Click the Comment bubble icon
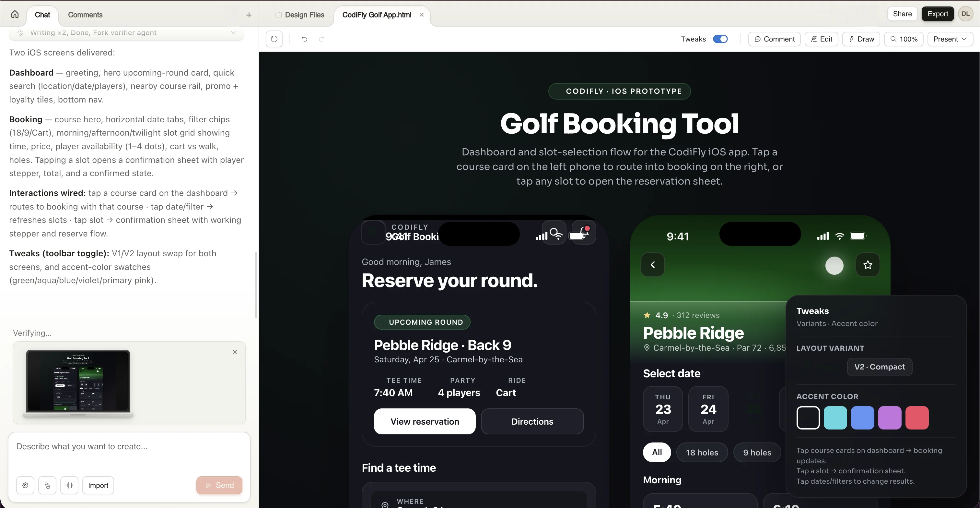 pos(758,39)
